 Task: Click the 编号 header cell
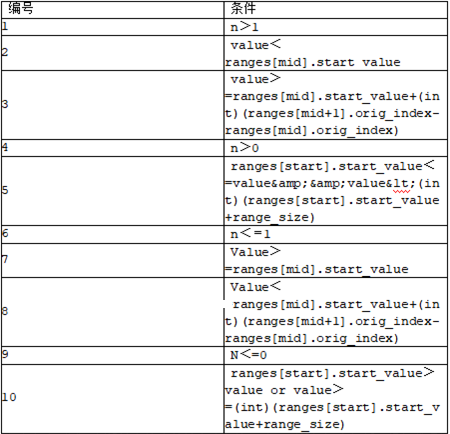(112, 9)
